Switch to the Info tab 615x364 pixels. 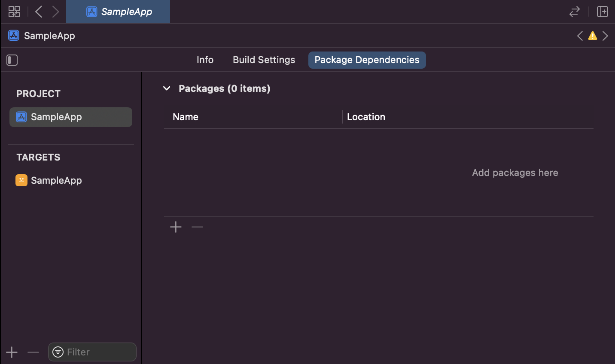click(x=205, y=60)
